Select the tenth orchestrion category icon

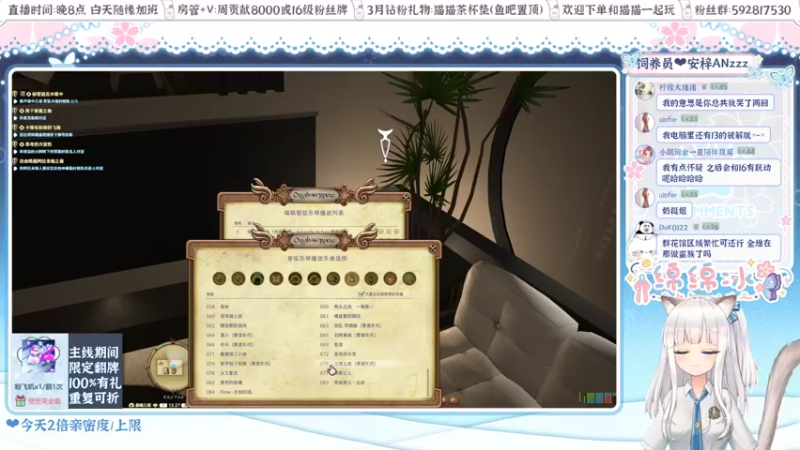click(x=390, y=279)
